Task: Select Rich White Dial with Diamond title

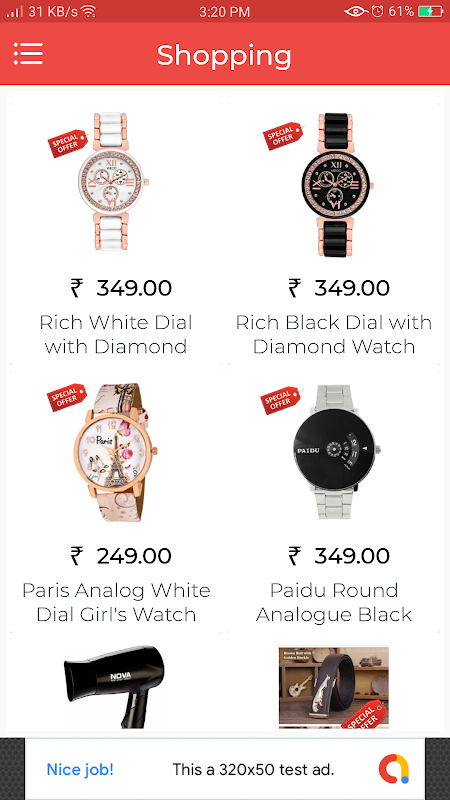Action: click(x=116, y=334)
